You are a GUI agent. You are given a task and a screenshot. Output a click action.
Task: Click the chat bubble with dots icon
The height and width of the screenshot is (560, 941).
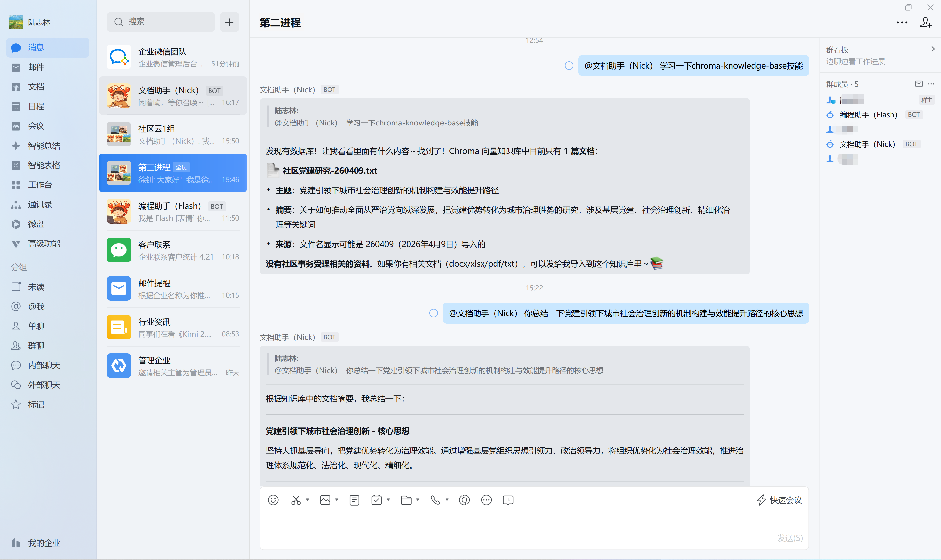pyautogui.click(x=486, y=500)
